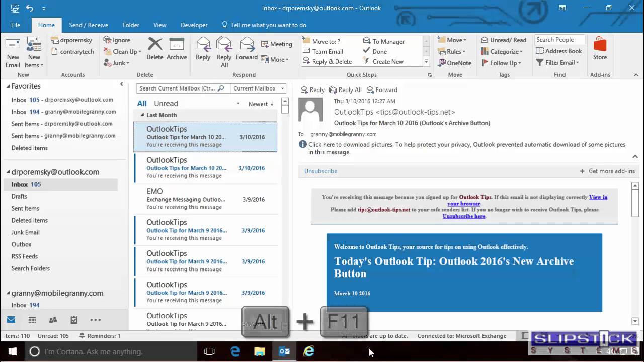644x362 pixels.
Task: Open the Clean Up dropdown
Action: [122, 51]
